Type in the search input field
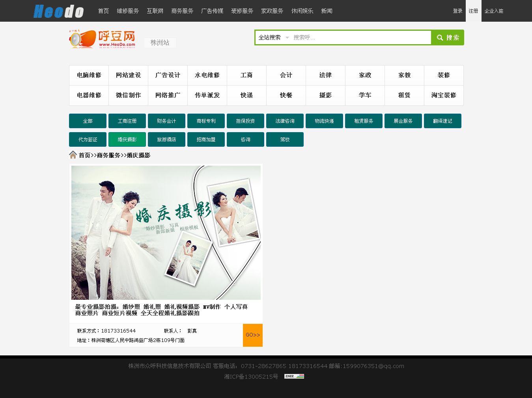532x398 pixels. (361, 37)
